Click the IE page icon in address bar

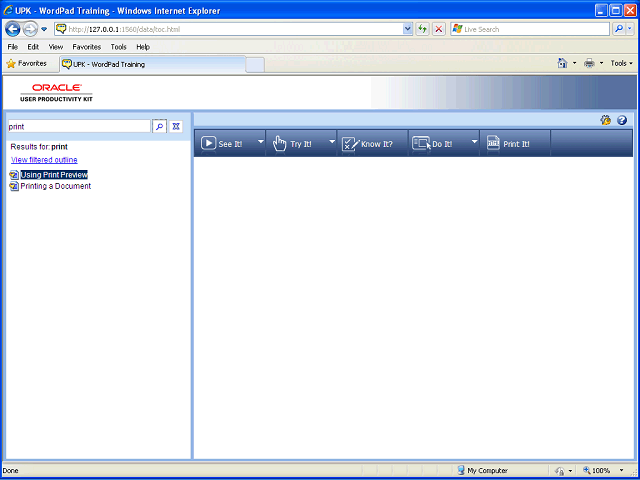tap(61, 29)
